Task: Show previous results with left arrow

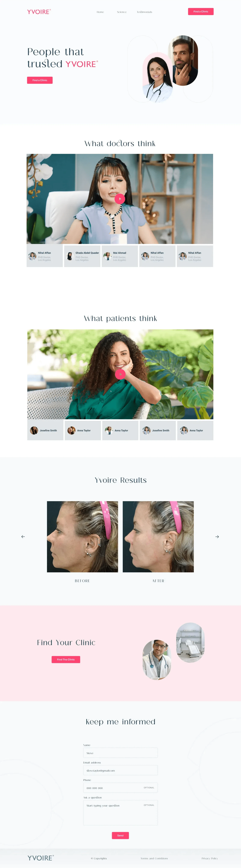Action: click(x=23, y=536)
